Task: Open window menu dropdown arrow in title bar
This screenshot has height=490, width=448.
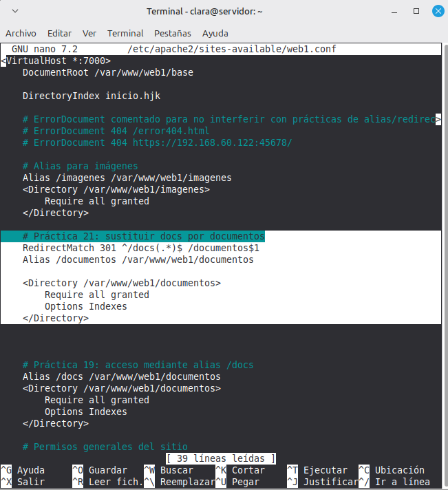Action: 16,12
